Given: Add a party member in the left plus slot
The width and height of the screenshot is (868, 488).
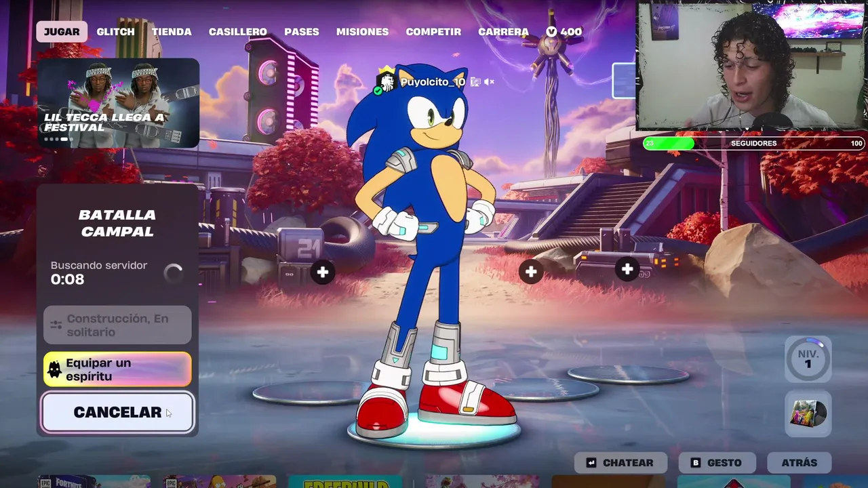Looking at the screenshot, I should point(323,272).
